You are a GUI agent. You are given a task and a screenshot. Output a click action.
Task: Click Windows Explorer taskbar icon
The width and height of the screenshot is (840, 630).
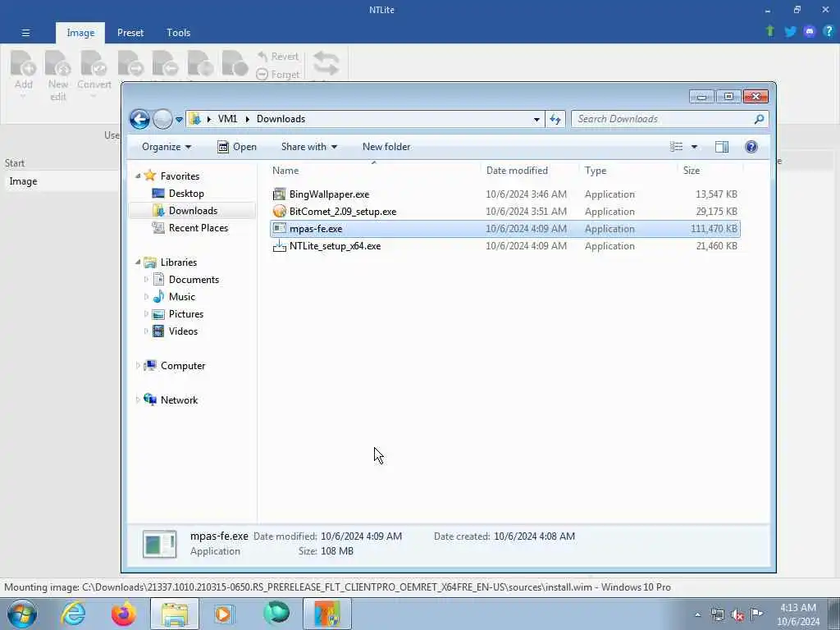coord(175,614)
